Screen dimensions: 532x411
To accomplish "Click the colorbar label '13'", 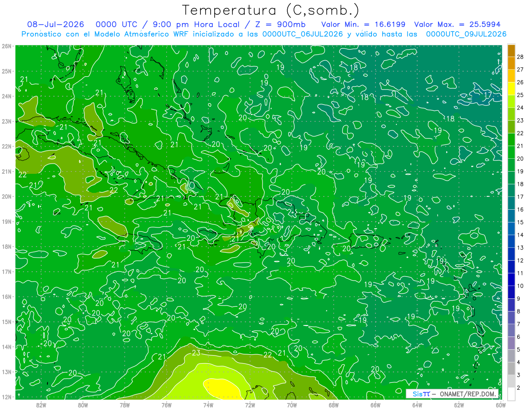I will 520,247.
